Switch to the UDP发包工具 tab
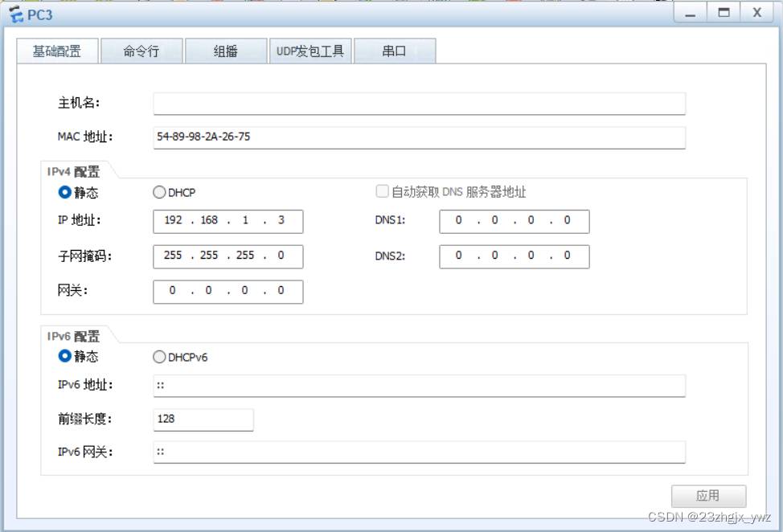The image size is (783, 532). [x=310, y=51]
